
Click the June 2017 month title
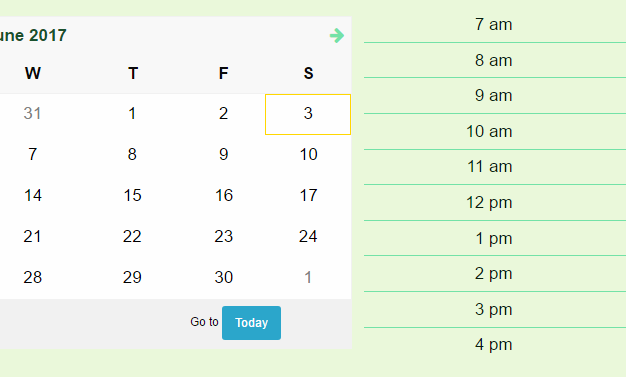pos(33,36)
